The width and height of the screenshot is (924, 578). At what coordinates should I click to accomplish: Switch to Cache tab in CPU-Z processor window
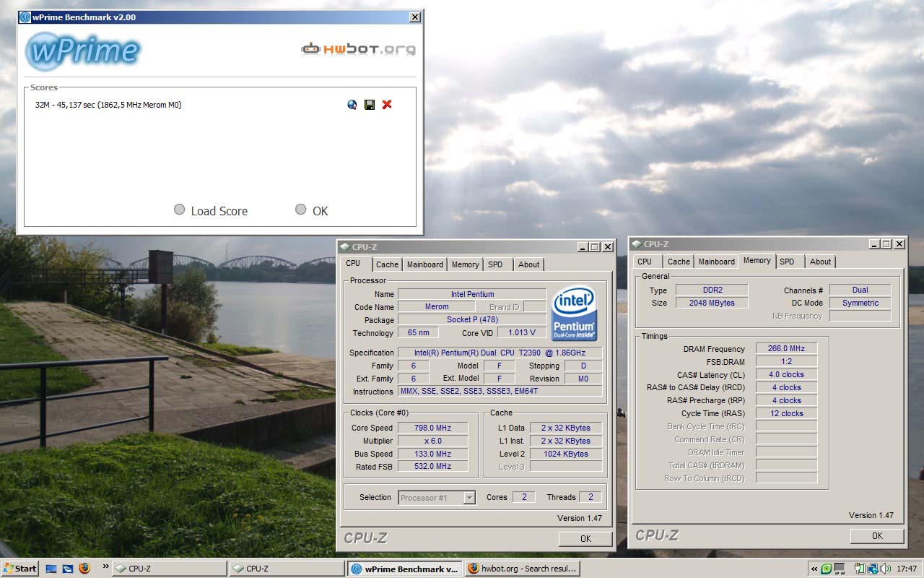tap(387, 264)
